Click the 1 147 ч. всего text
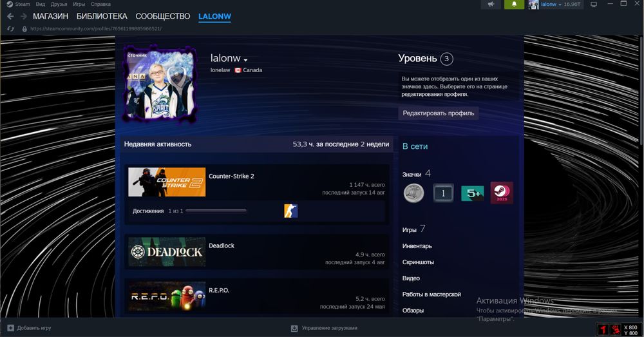The height and width of the screenshot is (337, 644). (x=367, y=185)
